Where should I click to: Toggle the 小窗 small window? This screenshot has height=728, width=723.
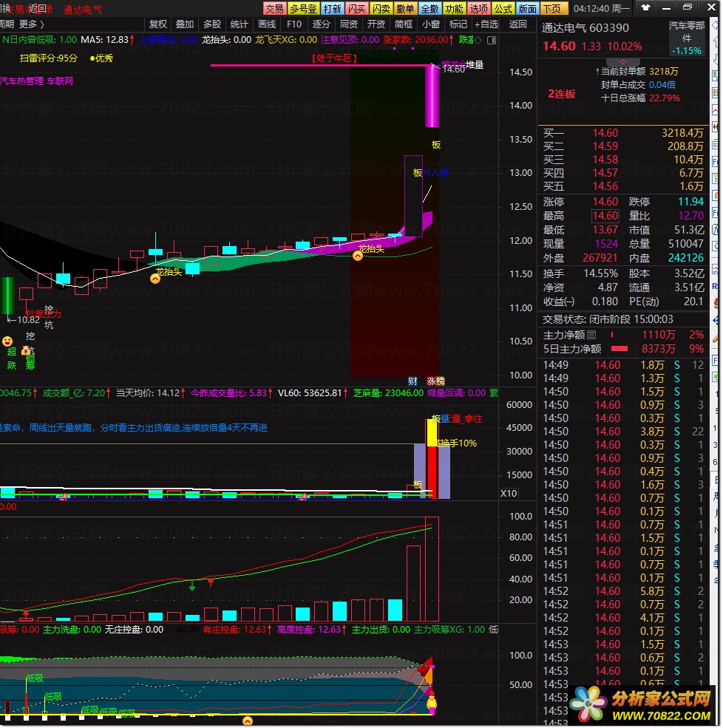coord(431,24)
